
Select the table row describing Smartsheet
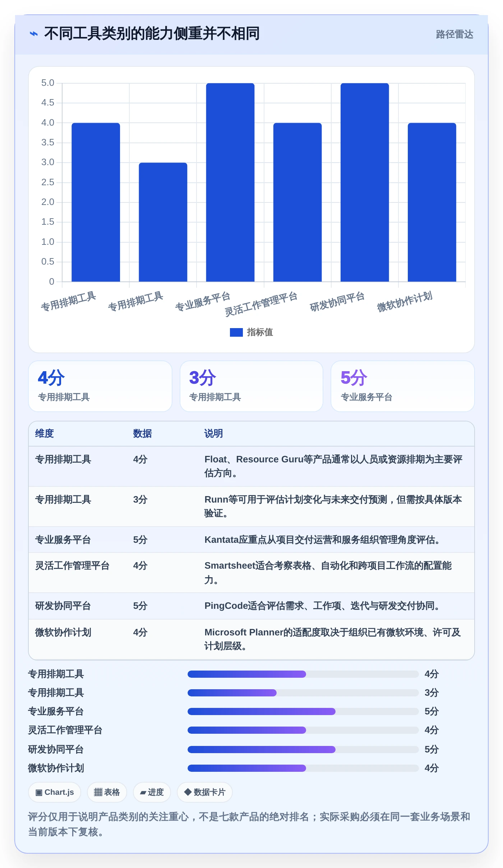click(251, 573)
